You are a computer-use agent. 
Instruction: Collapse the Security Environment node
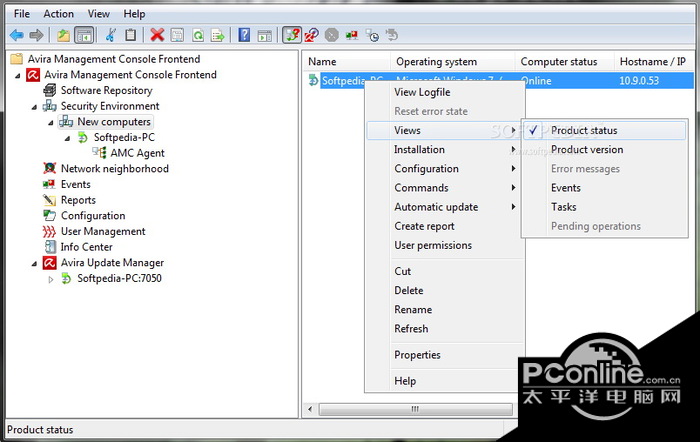pos(34,107)
